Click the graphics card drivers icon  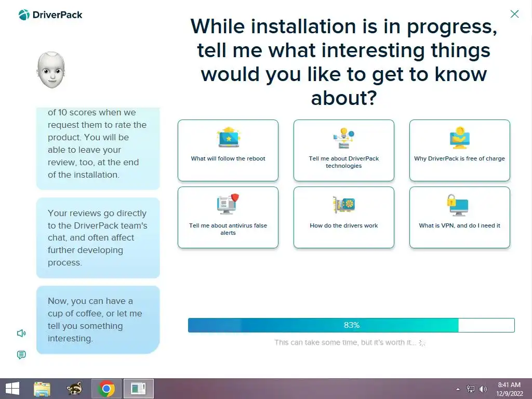pos(344,204)
